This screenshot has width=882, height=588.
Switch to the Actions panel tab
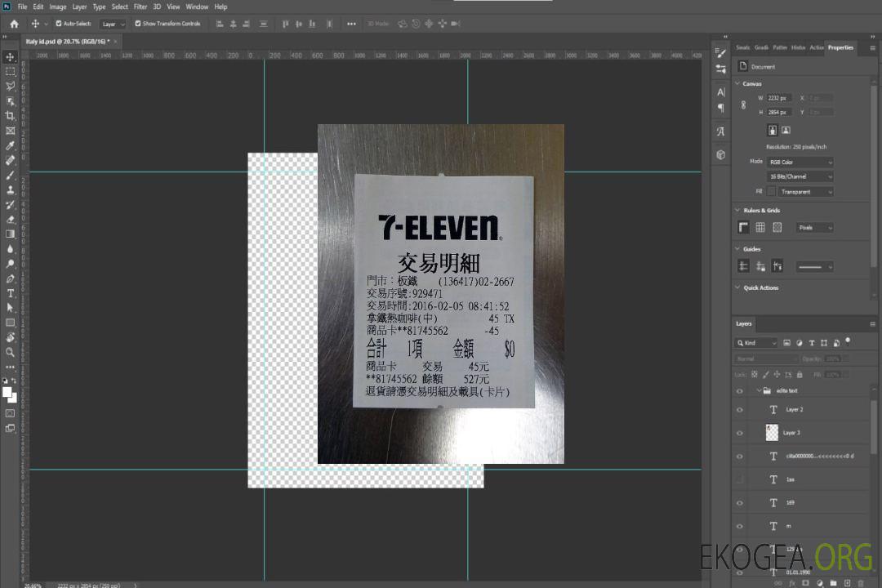click(x=816, y=48)
